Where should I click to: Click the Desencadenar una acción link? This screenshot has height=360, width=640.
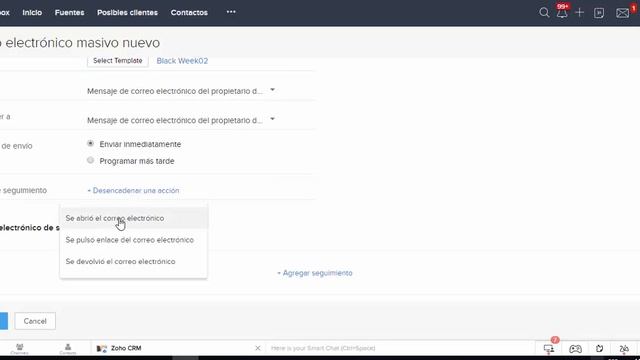[133, 191]
